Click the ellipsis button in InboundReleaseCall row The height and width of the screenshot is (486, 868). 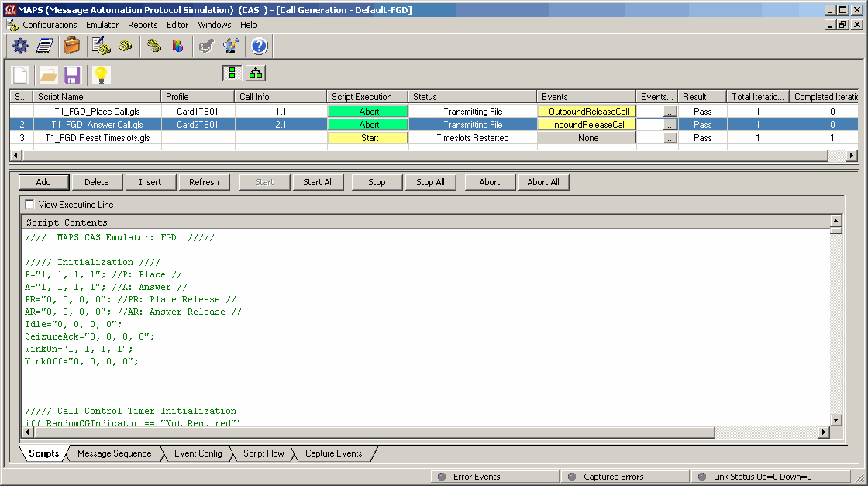click(670, 125)
